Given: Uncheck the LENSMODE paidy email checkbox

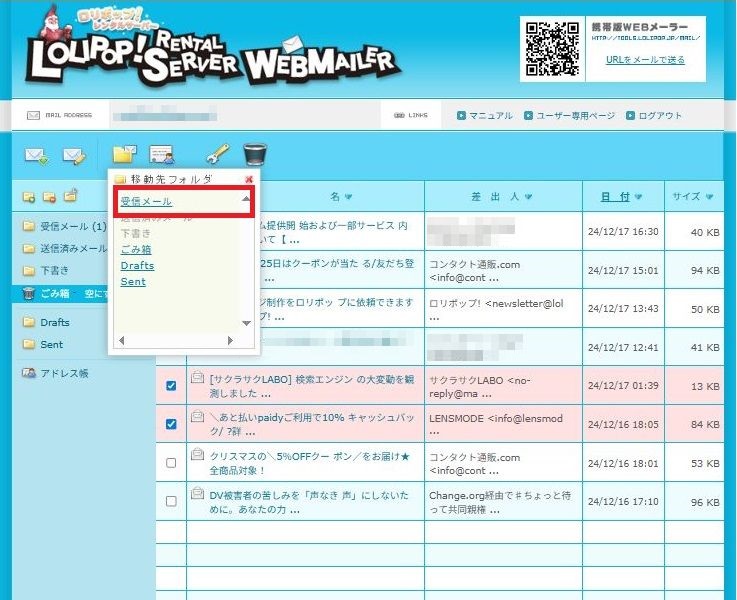Looking at the screenshot, I should pos(171,424).
